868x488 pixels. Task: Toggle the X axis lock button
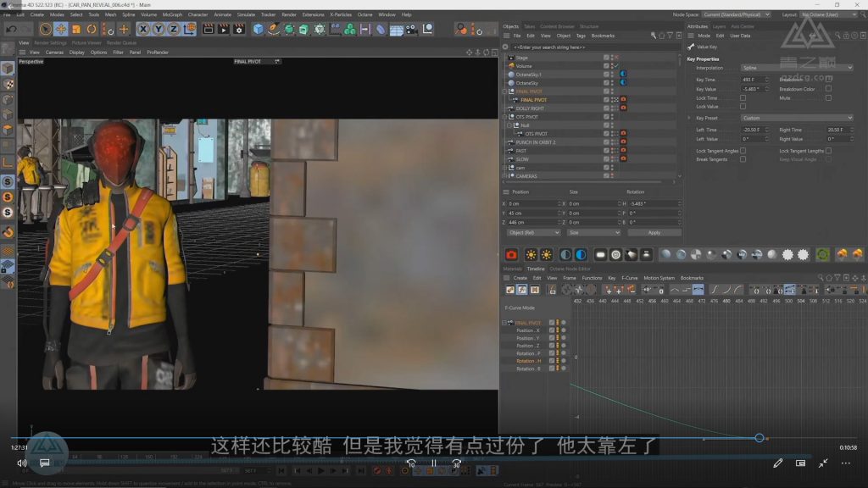(143, 29)
